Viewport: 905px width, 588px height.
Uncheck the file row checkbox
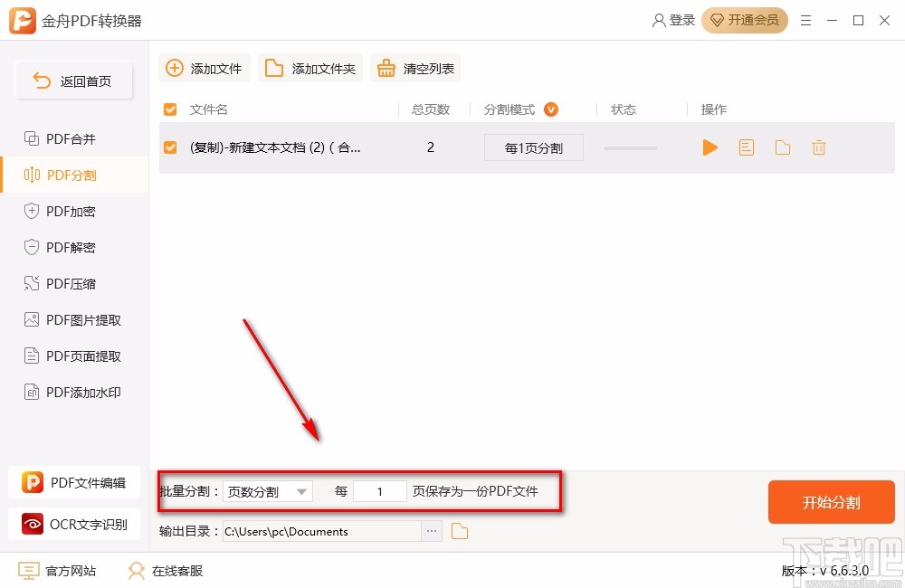[x=169, y=147]
